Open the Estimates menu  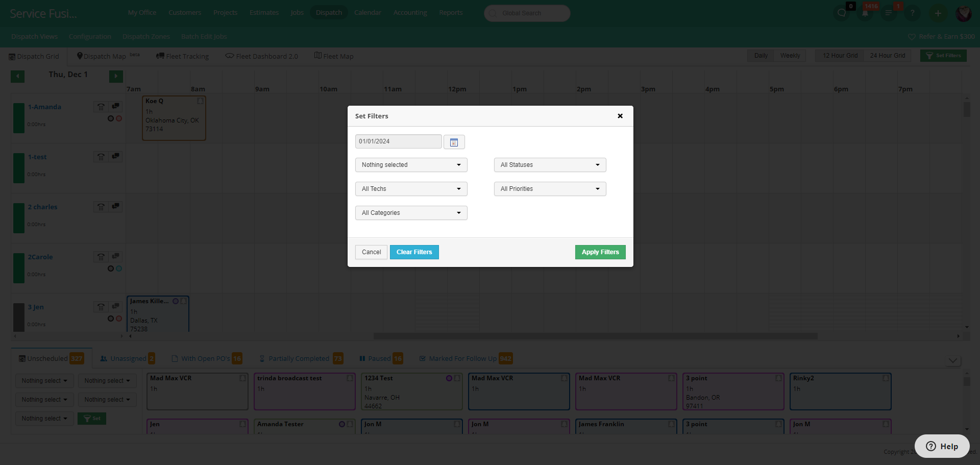pos(264,13)
